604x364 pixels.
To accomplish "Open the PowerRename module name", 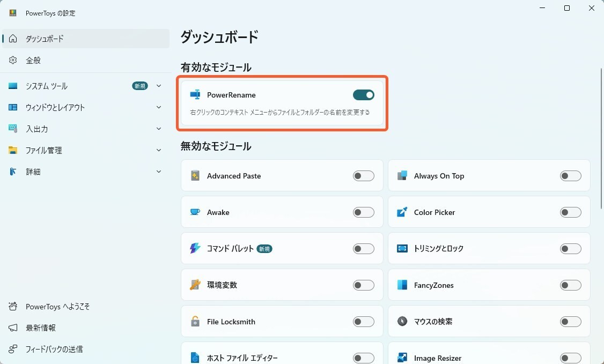I will (x=231, y=95).
